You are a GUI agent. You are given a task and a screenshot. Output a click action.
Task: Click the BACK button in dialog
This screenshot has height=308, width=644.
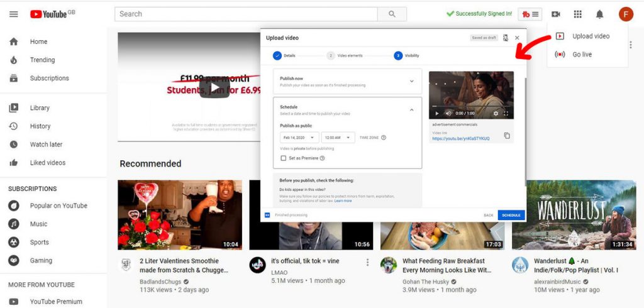point(488,215)
